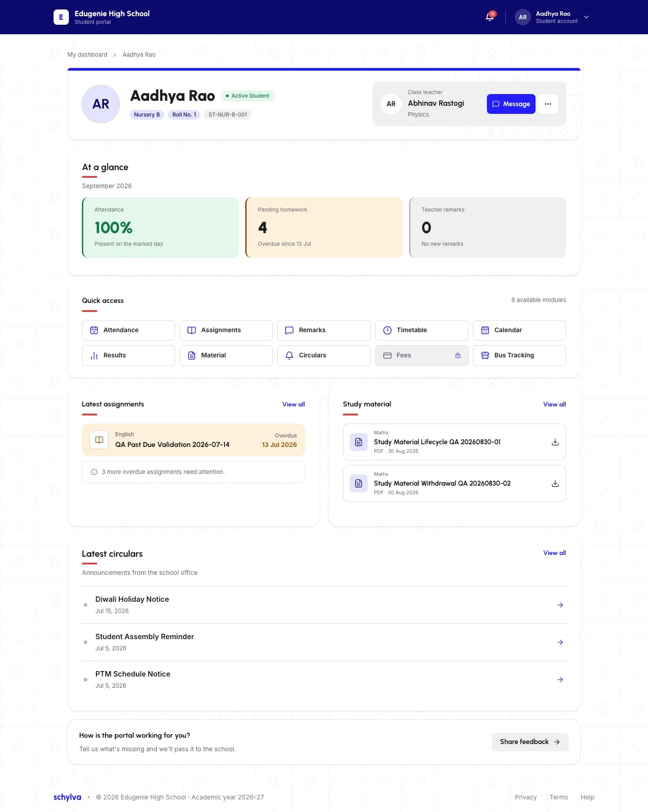
Task: Open the Privacy footer link
Action: pyautogui.click(x=526, y=797)
